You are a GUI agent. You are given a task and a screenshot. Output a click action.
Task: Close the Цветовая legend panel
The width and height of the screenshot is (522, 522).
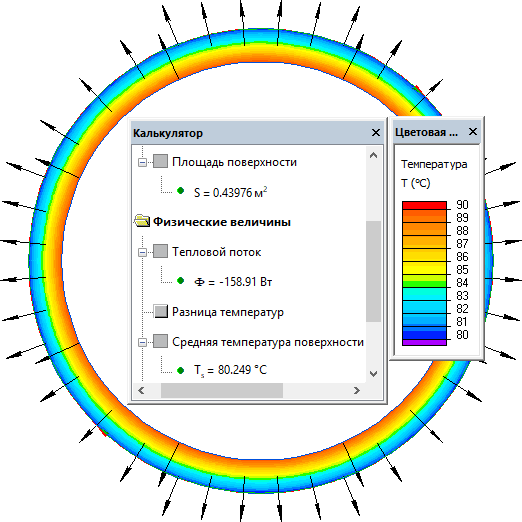coord(473,132)
